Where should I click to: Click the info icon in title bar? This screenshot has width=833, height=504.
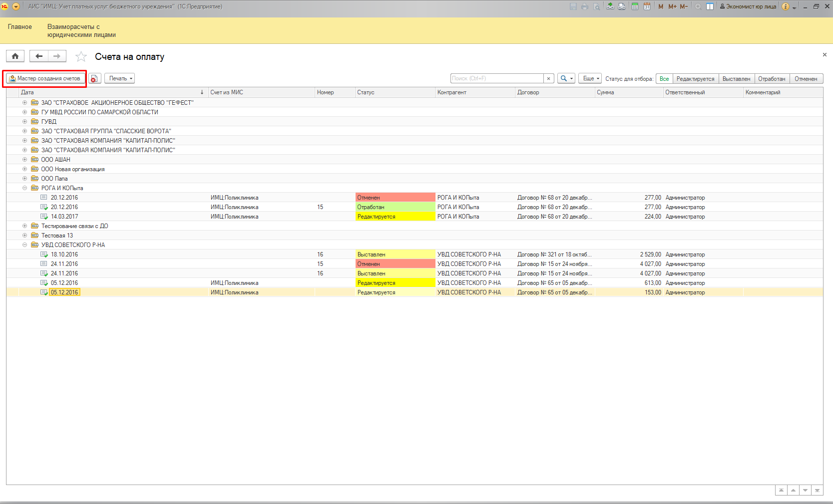click(786, 6)
